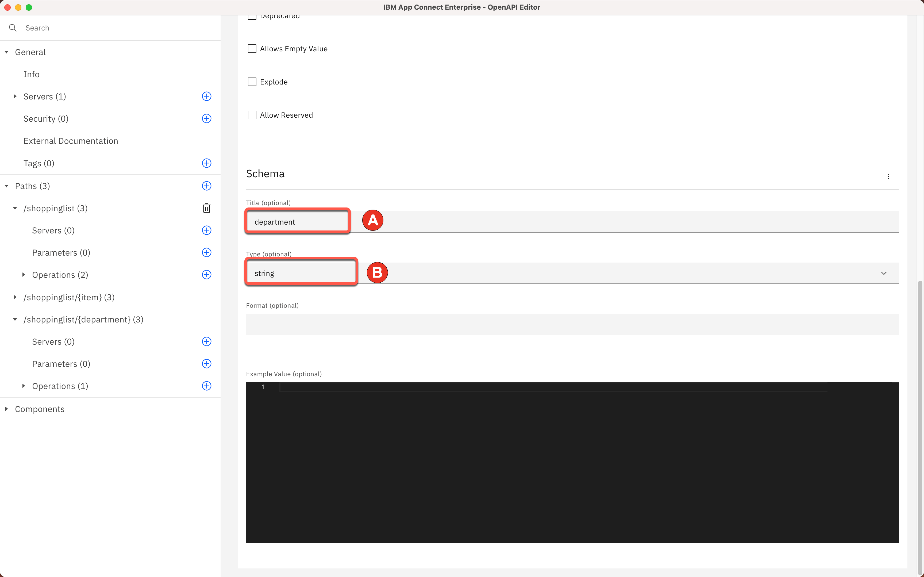Screen dimensions: 924x577
Task: Select External Documentation in the sidebar
Action: point(71,141)
